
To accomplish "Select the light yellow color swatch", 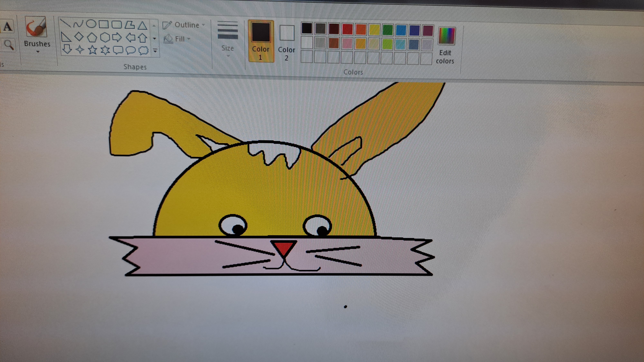I will 374,44.
